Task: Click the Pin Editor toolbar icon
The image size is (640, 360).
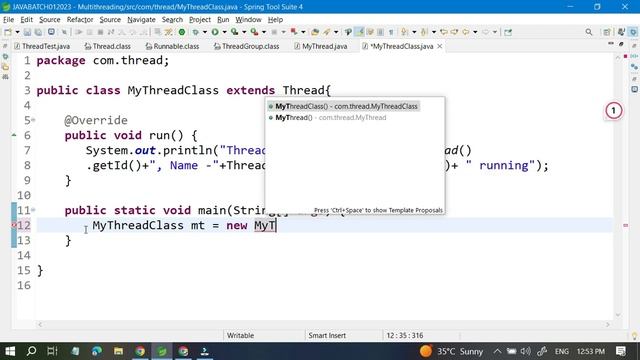Action: coord(508,32)
